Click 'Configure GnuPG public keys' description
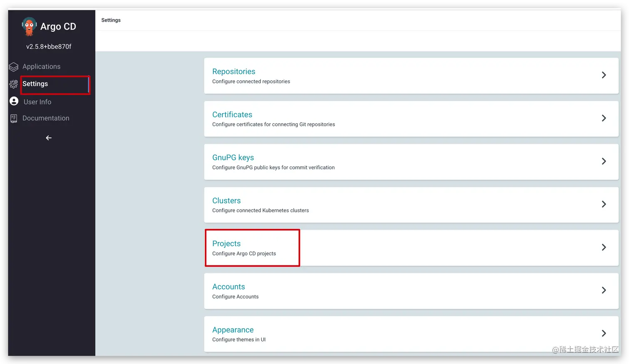 pyautogui.click(x=273, y=168)
